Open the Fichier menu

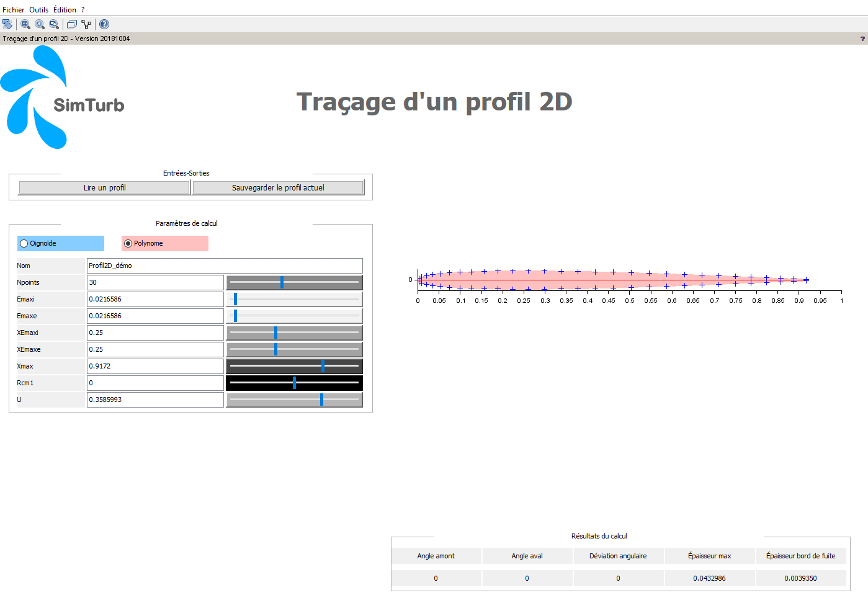pyautogui.click(x=13, y=10)
